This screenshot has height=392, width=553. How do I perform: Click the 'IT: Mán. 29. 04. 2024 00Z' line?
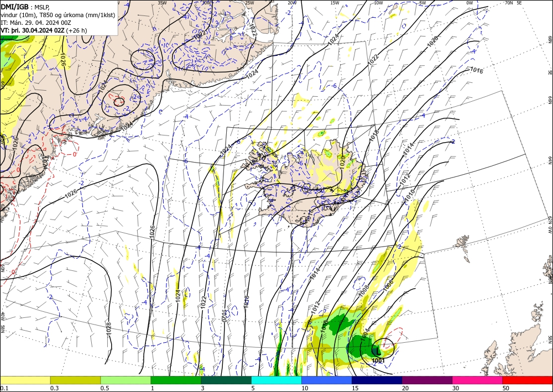click(x=36, y=23)
